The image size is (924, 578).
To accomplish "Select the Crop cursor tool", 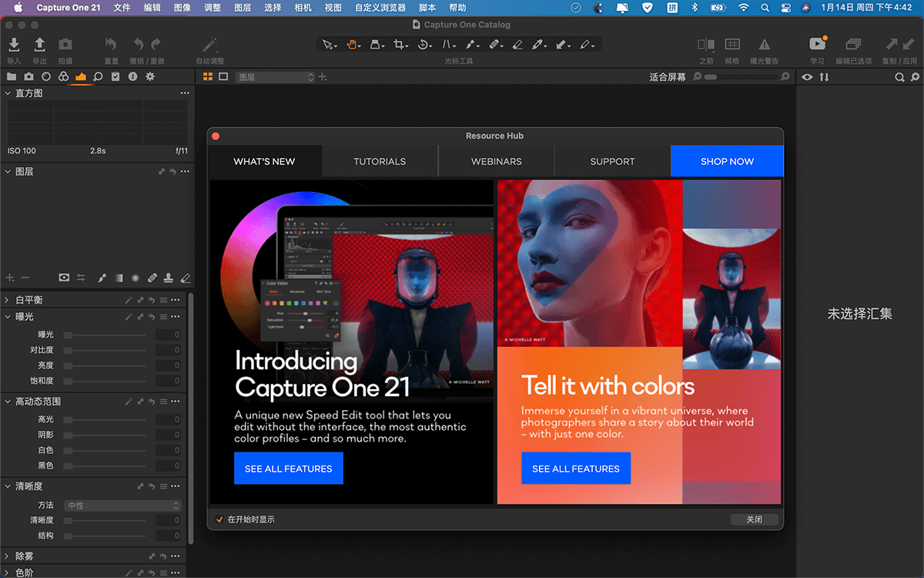I will click(x=399, y=45).
